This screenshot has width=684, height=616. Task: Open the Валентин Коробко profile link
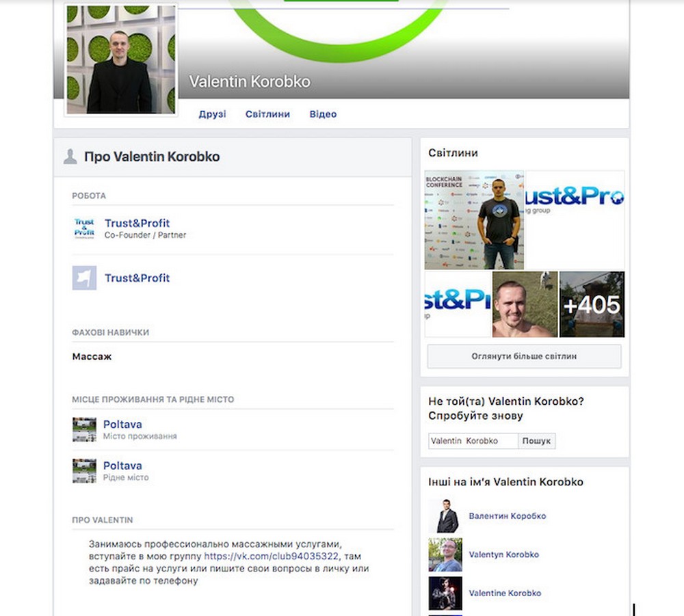(508, 515)
